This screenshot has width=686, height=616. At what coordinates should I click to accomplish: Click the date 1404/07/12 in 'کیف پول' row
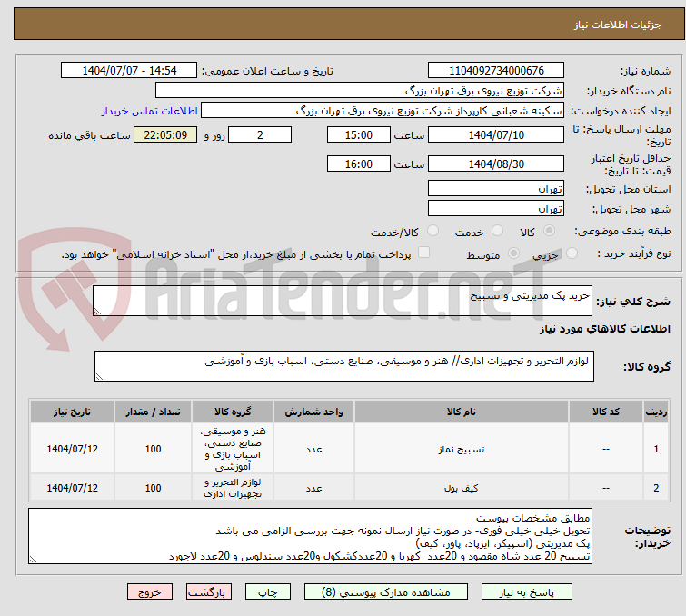pyautogui.click(x=72, y=488)
